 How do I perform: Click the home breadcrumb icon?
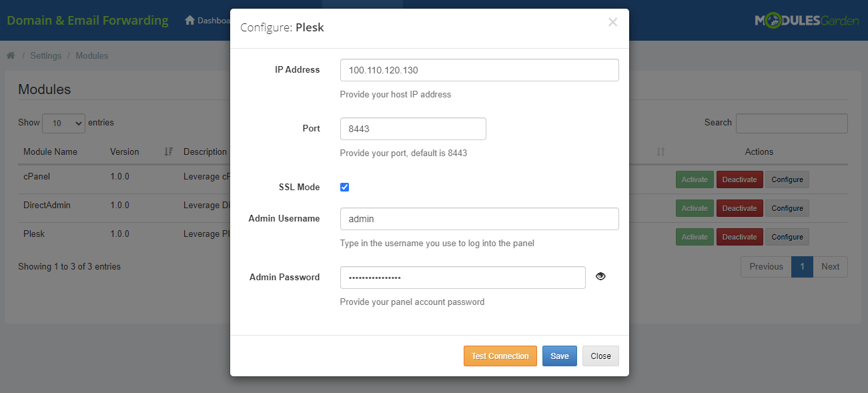click(x=10, y=55)
